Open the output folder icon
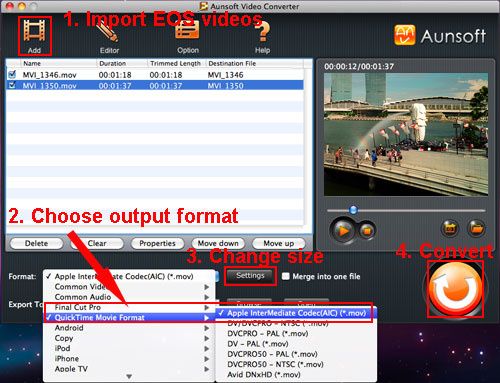 tap(476, 229)
